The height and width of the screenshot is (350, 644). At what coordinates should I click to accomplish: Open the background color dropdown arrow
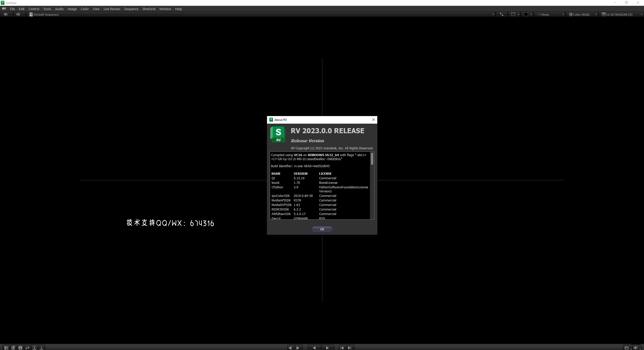click(531, 15)
